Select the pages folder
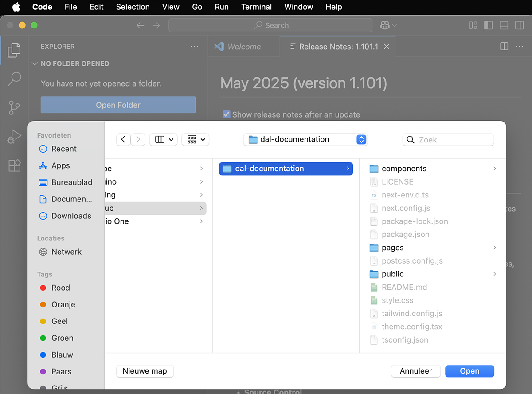The image size is (532, 394). click(x=433, y=248)
